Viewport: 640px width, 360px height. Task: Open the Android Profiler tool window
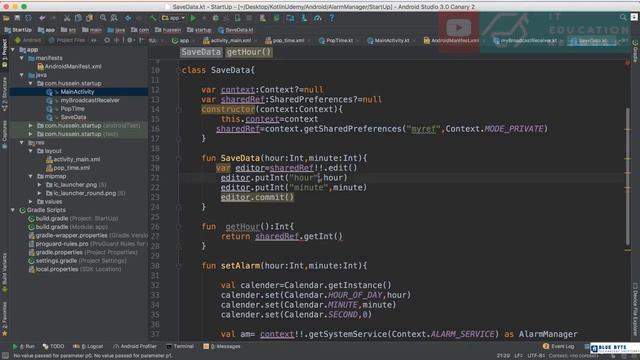point(135,346)
